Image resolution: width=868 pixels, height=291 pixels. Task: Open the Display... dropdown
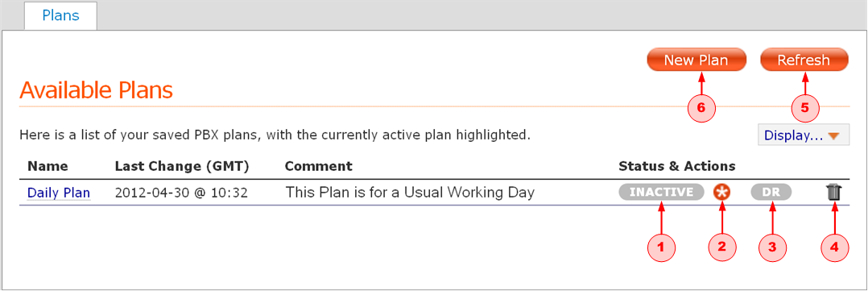tap(804, 135)
